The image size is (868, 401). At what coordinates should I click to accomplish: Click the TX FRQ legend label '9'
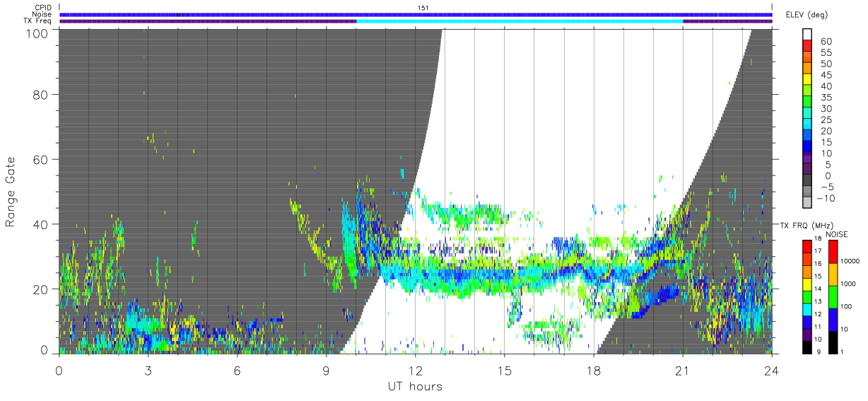(819, 351)
